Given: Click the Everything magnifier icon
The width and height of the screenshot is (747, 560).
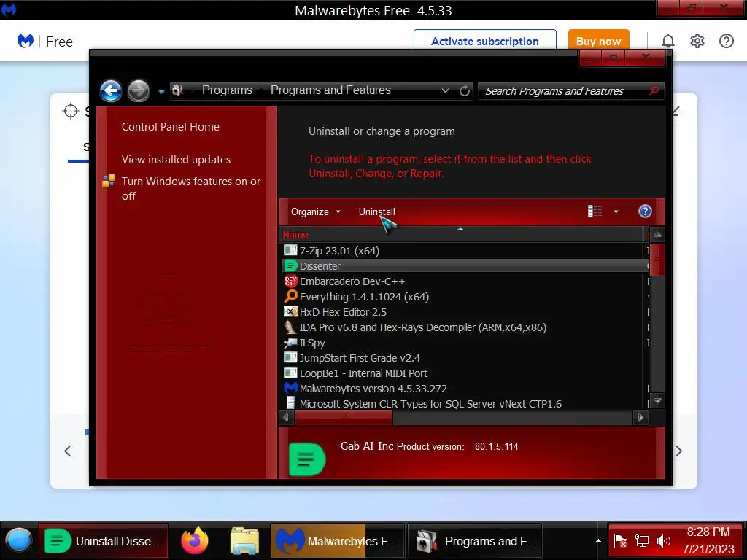Looking at the screenshot, I should 290,296.
